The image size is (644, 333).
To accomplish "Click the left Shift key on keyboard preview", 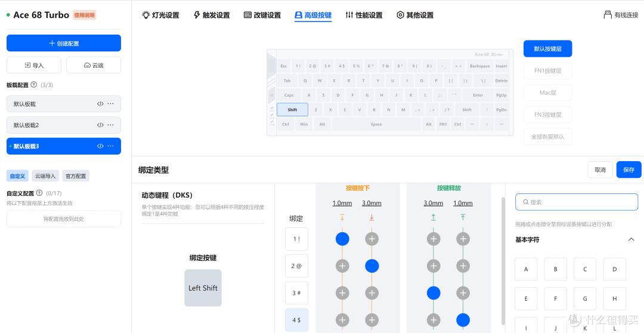I will [x=292, y=110].
